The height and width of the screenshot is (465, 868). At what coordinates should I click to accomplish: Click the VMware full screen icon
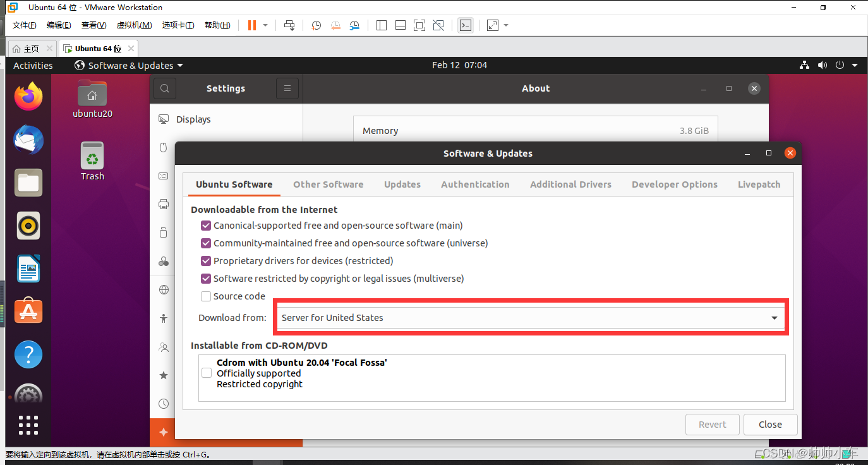click(x=419, y=25)
